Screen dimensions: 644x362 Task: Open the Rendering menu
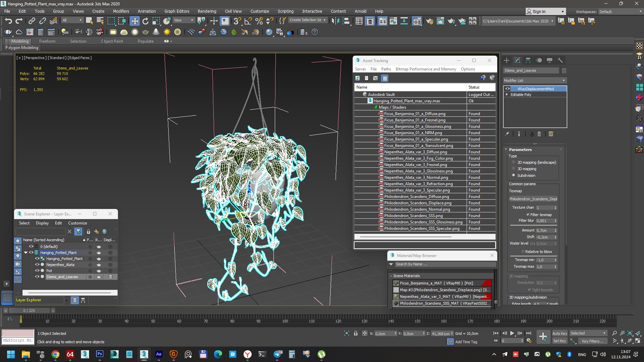pos(207,11)
